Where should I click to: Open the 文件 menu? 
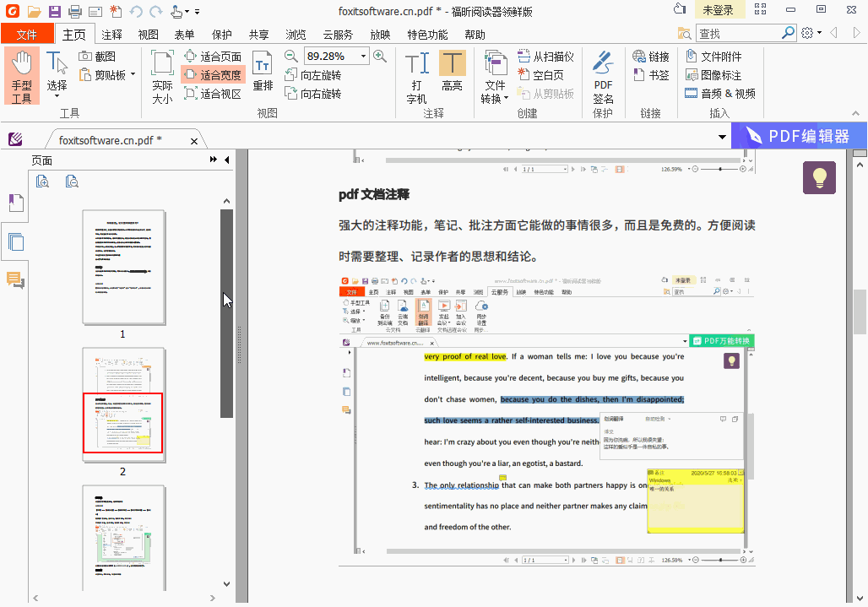[x=27, y=35]
